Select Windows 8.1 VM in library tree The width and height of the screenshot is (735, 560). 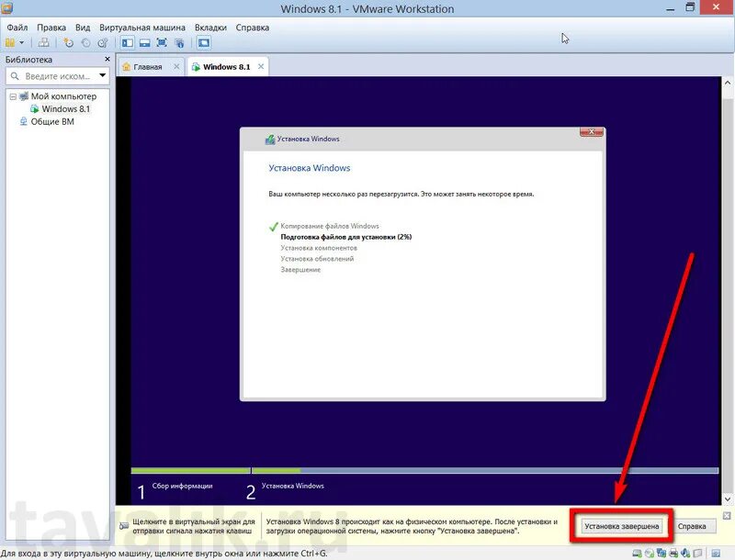(65, 108)
